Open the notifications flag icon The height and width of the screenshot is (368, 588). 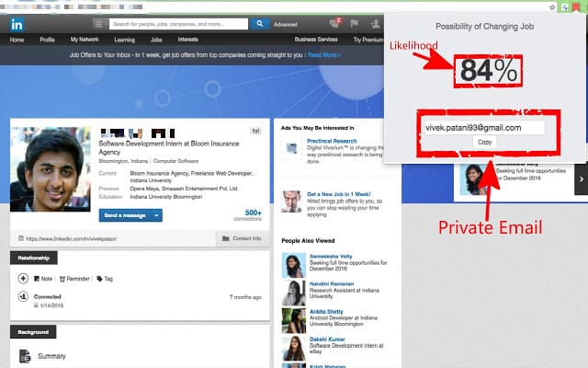pyautogui.click(x=354, y=24)
